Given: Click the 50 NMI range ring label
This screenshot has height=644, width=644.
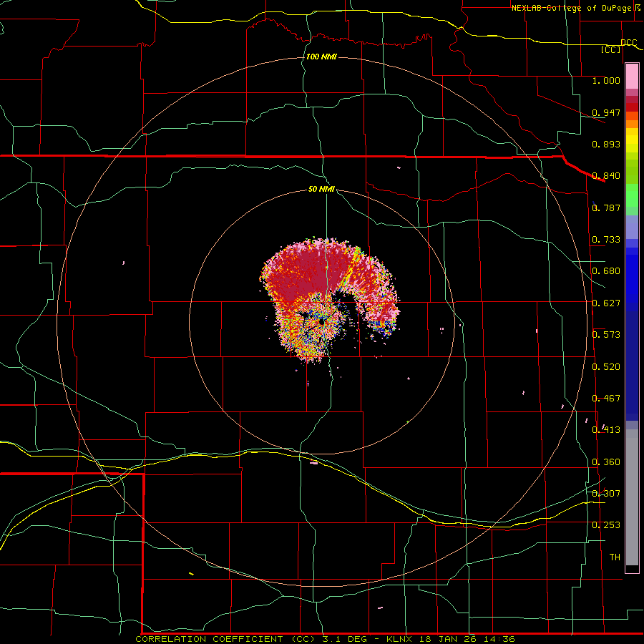Looking at the screenshot, I should coord(321,189).
